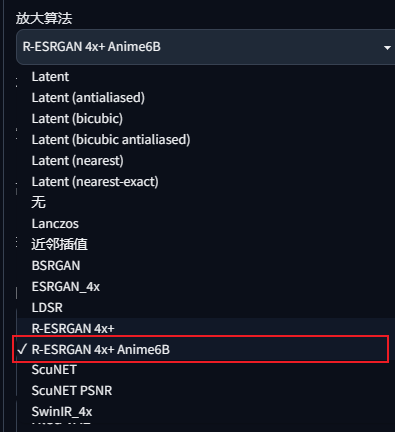Choose BSRGAN upscaler

coord(206,266)
